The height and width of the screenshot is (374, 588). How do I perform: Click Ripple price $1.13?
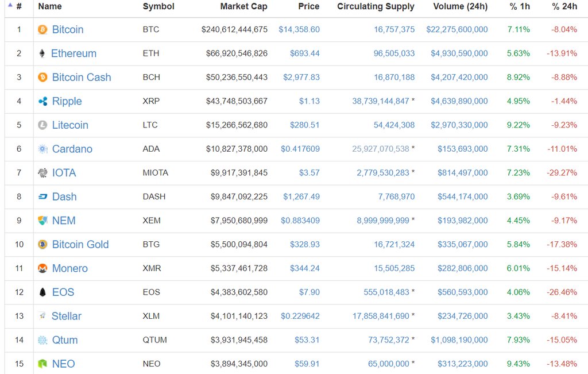pyautogui.click(x=310, y=101)
